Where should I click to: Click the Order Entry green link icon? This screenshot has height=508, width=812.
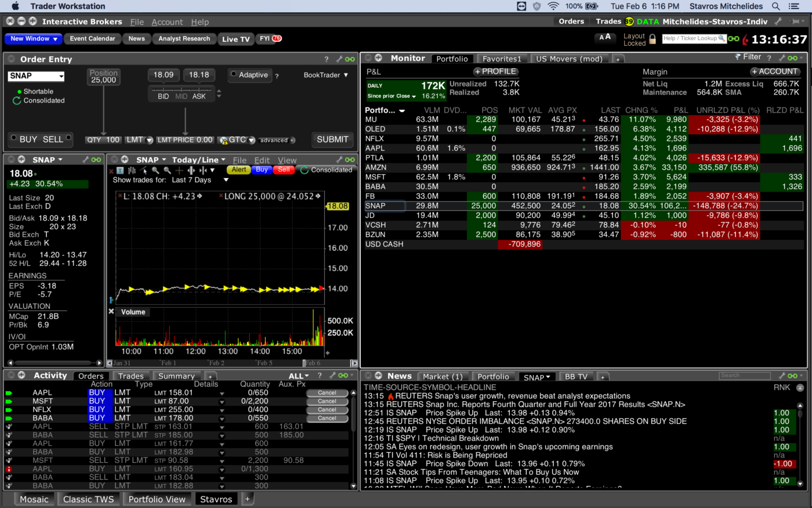(x=350, y=59)
